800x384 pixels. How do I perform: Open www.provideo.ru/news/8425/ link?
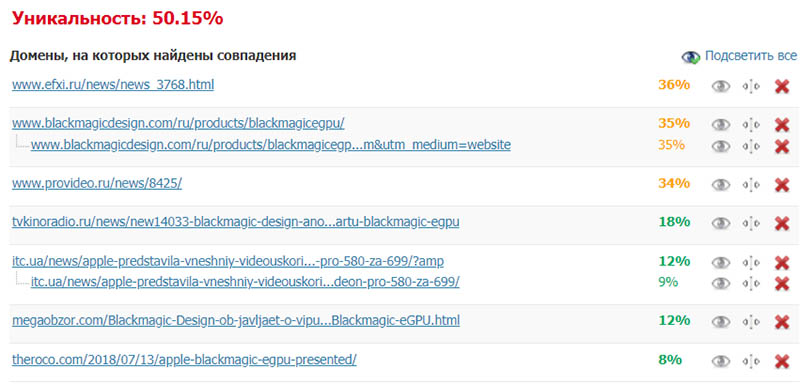coord(97,183)
